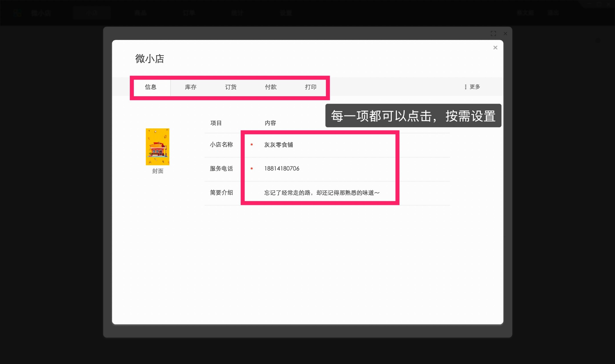Open 订单 in the top navigation
615x364 pixels.
pyautogui.click(x=188, y=13)
